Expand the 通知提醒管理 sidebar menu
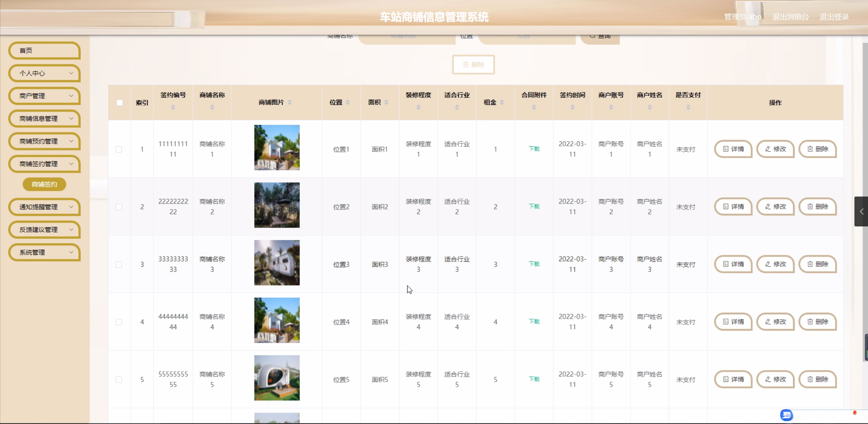 coord(44,207)
